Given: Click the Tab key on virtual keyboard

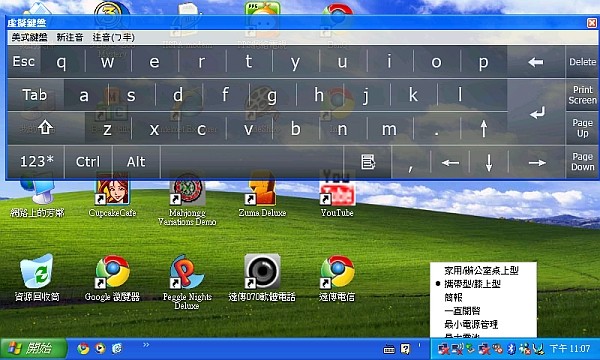Looking at the screenshot, I should click(35, 95).
